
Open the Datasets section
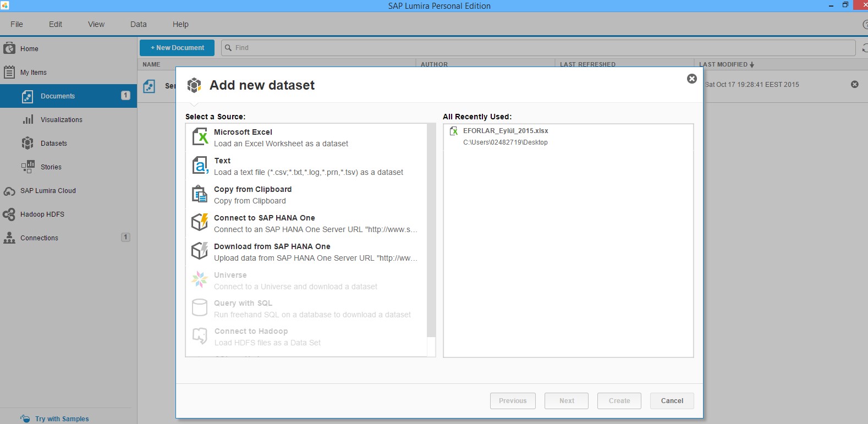coord(53,143)
